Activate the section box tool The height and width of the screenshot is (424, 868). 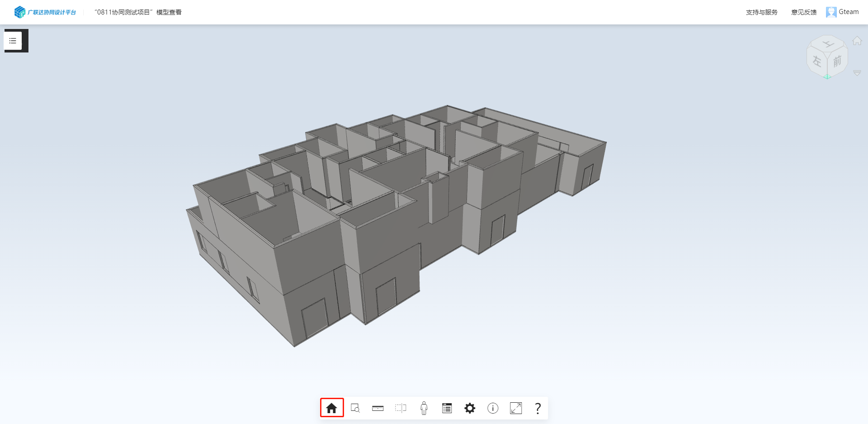[x=401, y=408]
